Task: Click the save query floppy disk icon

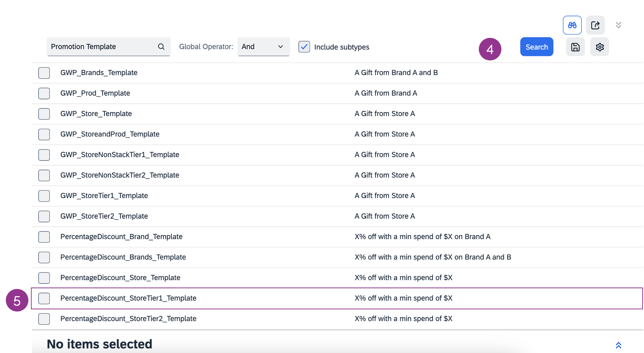Action: (x=575, y=47)
